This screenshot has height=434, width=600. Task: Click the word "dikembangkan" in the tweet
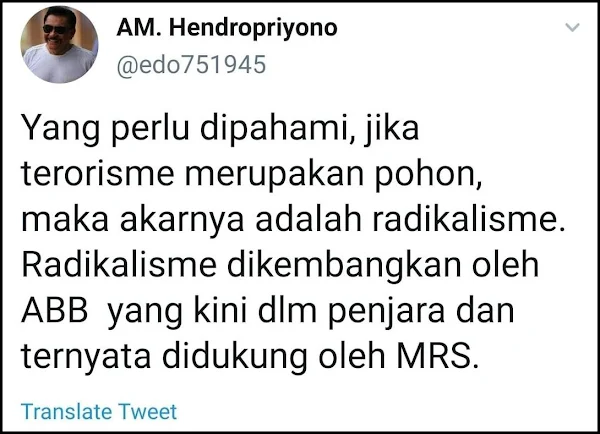(x=344, y=266)
